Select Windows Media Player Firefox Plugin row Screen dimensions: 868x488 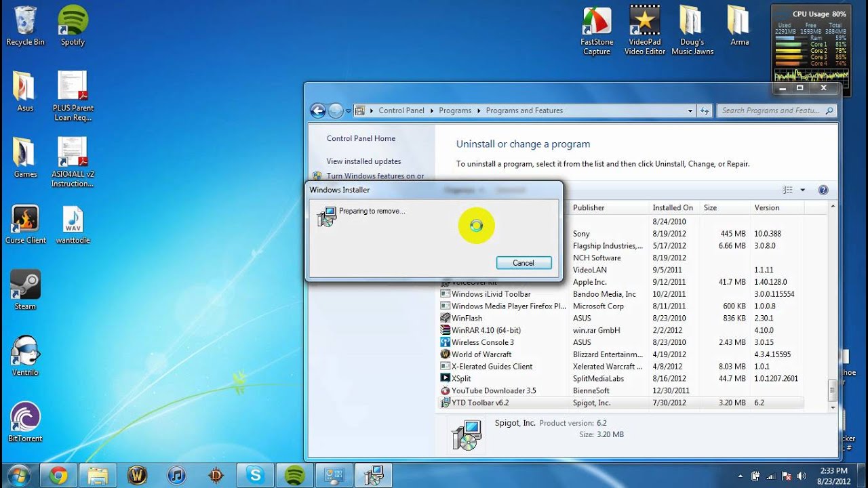pyautogui.click(x=621, y=306)
